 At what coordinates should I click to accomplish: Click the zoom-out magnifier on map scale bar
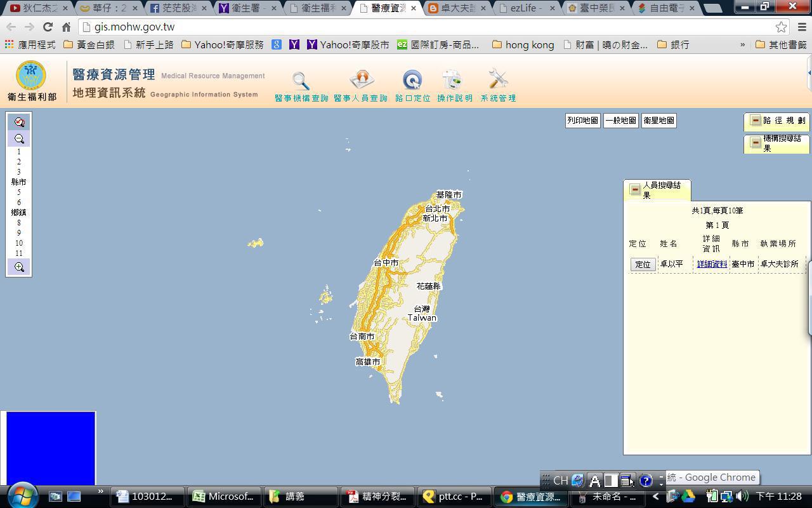tap(19, 139)
